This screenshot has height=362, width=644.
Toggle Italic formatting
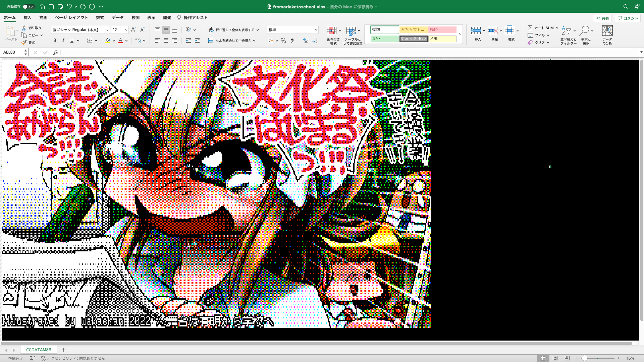(63, 41)
